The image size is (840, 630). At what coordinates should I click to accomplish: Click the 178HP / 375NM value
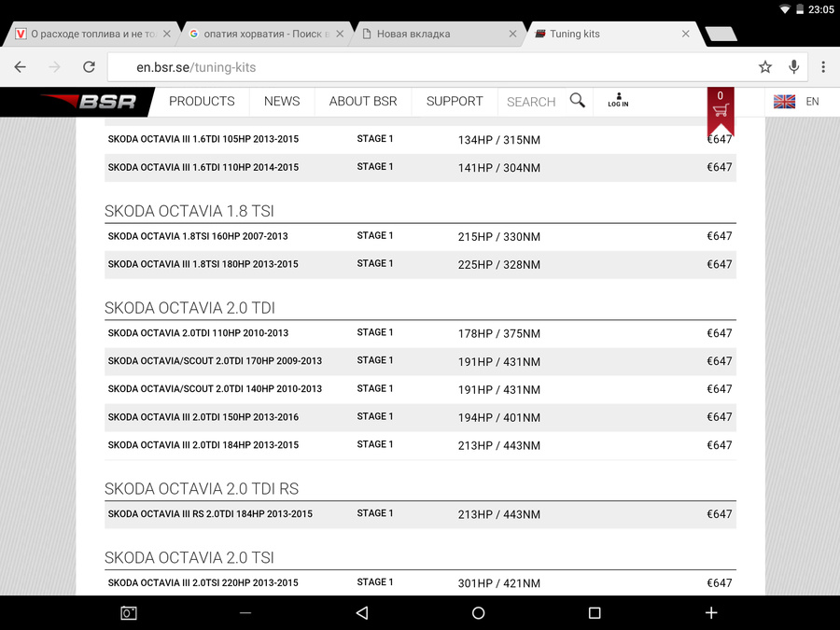click(x=499, y=334)
